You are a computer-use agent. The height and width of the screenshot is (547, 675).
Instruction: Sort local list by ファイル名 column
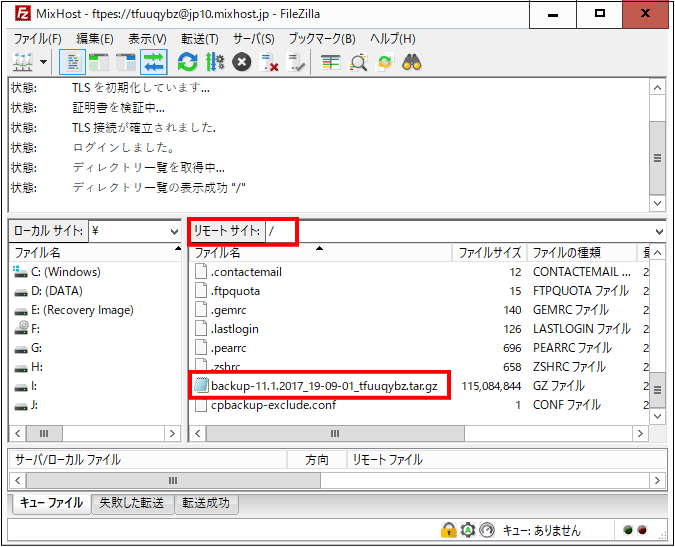96,253
